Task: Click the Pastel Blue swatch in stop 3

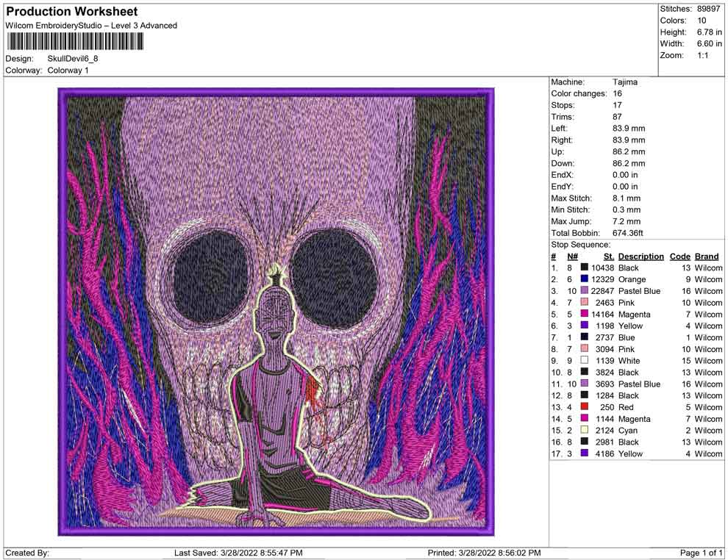Action: pyautogui.click(x=584, y=292)
